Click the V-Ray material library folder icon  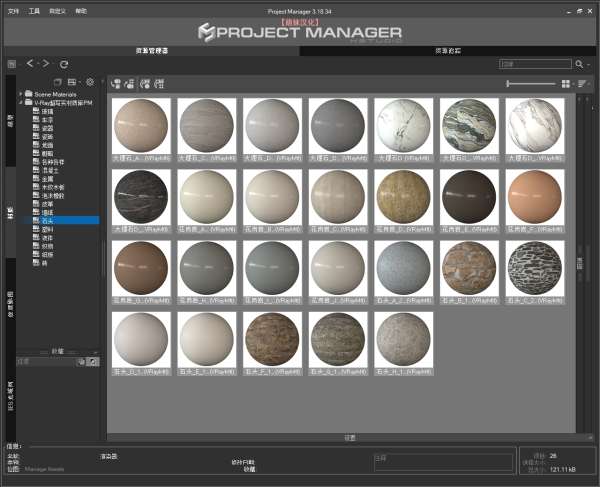click(x=29, y=102)
